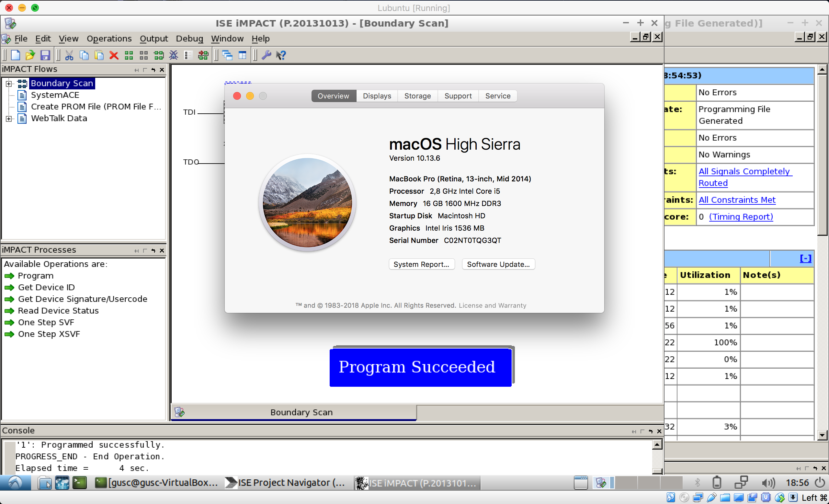Select the Output menu in ISE iMPACT
Viewport: 829px width, 504px height.
tap(153, 38)
